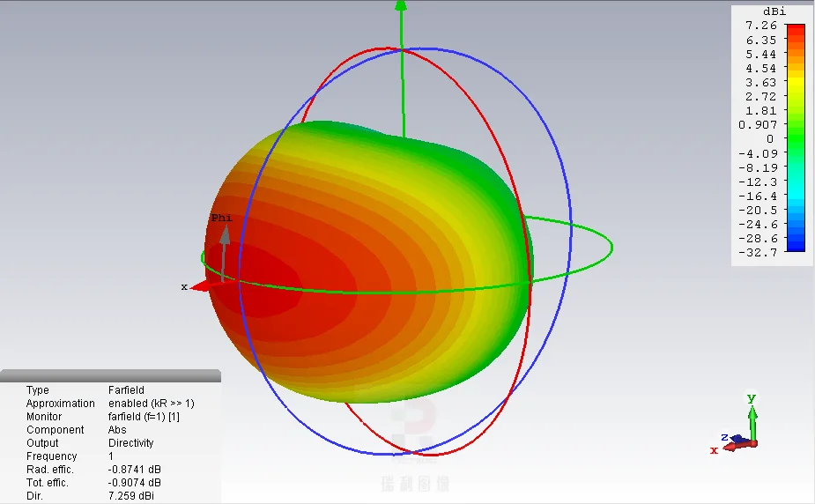Click the '7.259 dBi' directivity value

pos(131,496)
